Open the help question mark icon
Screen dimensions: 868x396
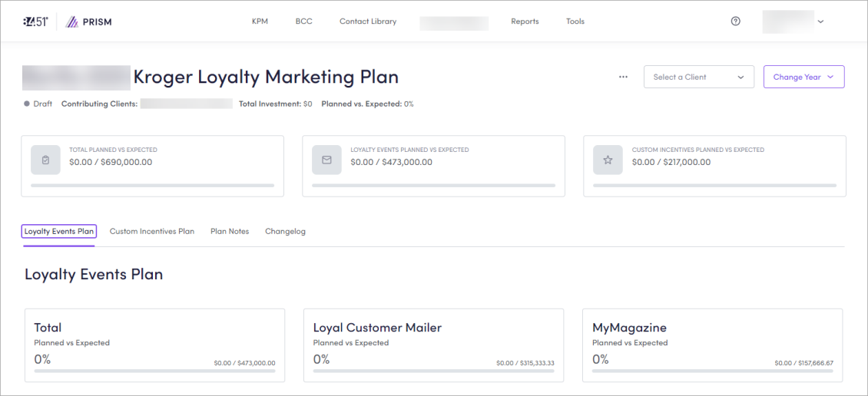tap(735, 21)
